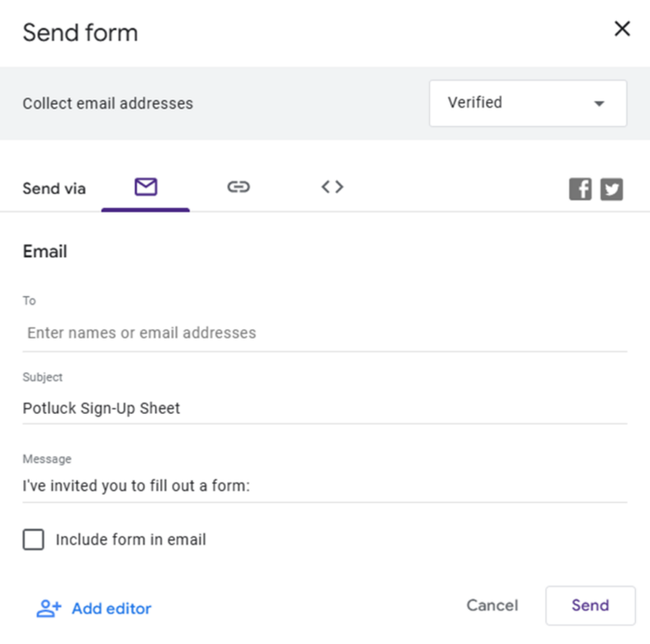Click the "Collect email addresses" label
The height and width of the screenshot is (644, 650).
108,103
